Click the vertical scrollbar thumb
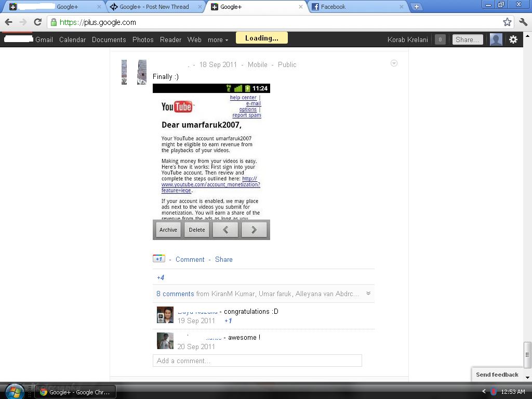The height and width of the screenshot is (399, 532). coord(528,355)
